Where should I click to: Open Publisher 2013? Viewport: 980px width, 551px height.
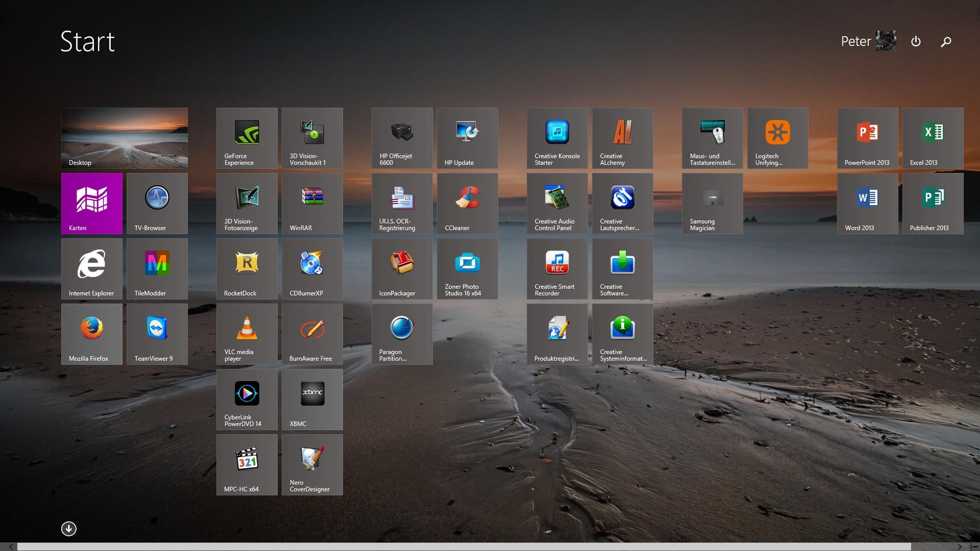(x=934, y=203)
